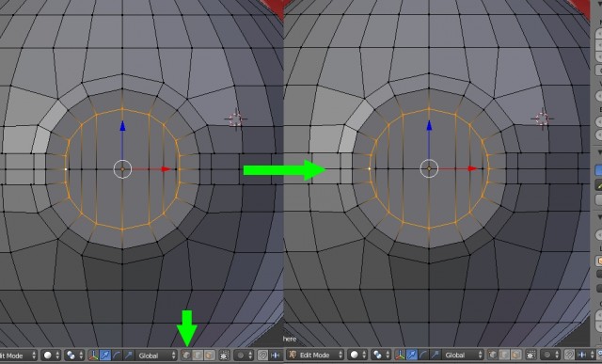Open pivot point dropdown in left viewport header
Image resolution: width=602 pixels, height=364 pixels.
click(x=74, y=356)
